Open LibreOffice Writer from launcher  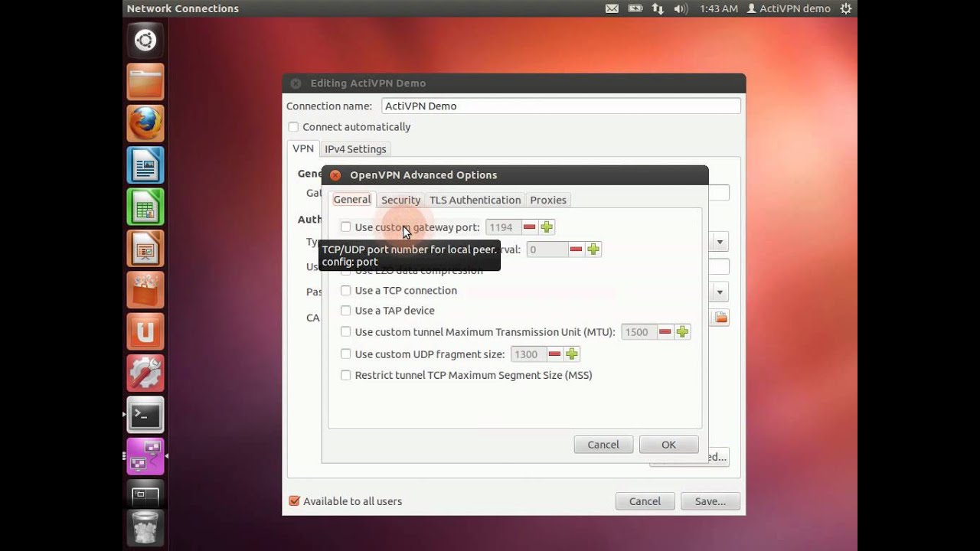tap(145, 165)
